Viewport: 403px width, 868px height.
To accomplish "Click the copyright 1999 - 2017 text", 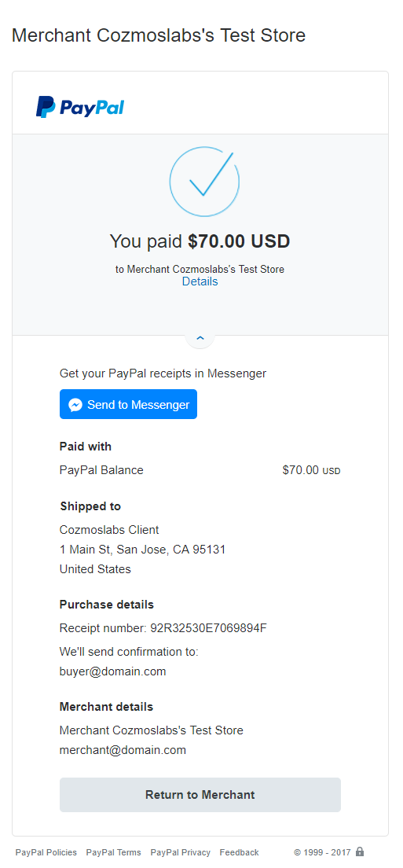I will coord(322,852).
